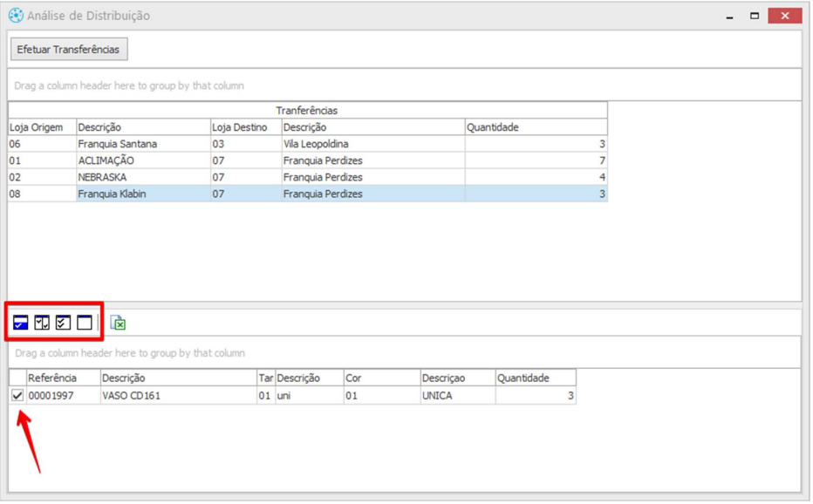Select the VASO CD161 cell
The width and height of the screenshot is (813, 504).
point(178,396)
